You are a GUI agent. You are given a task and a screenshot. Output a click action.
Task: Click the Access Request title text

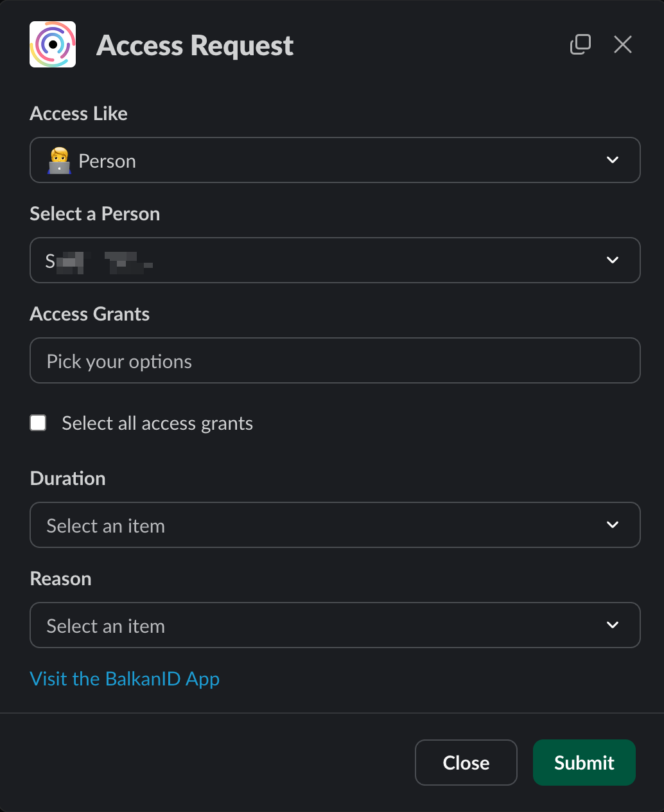tap(195, 46)
